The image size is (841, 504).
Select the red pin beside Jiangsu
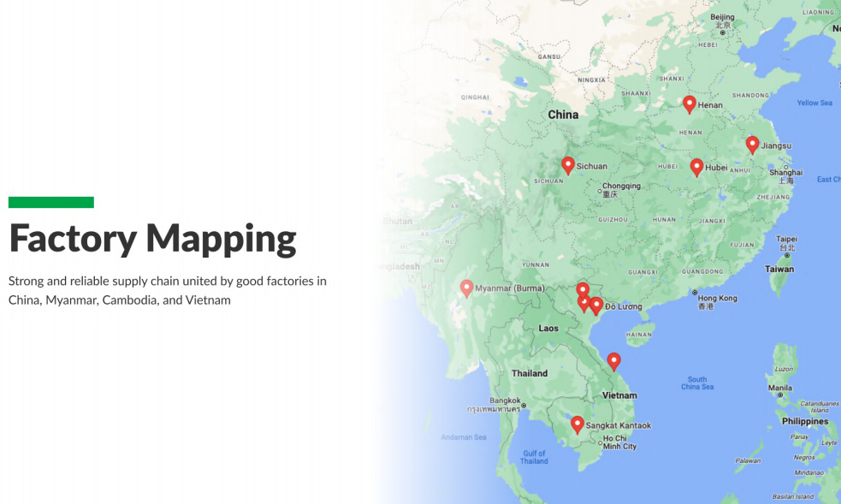coord(753,145)
